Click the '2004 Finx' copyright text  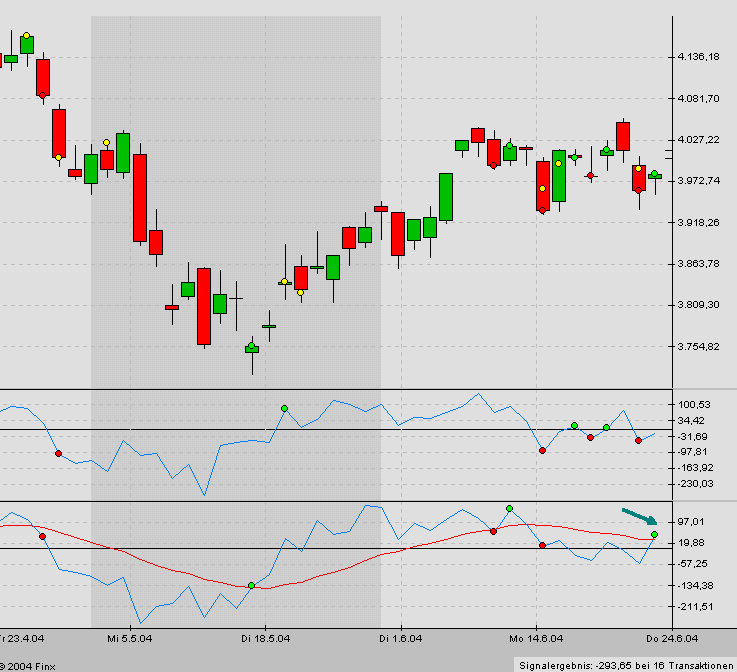coord(28,665)
